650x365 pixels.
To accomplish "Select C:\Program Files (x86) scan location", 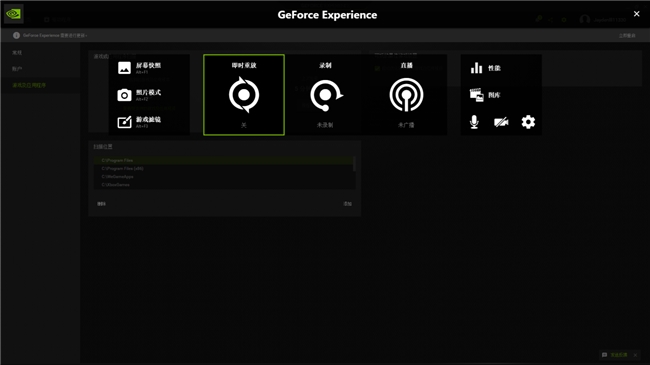I will click(224, 168).
